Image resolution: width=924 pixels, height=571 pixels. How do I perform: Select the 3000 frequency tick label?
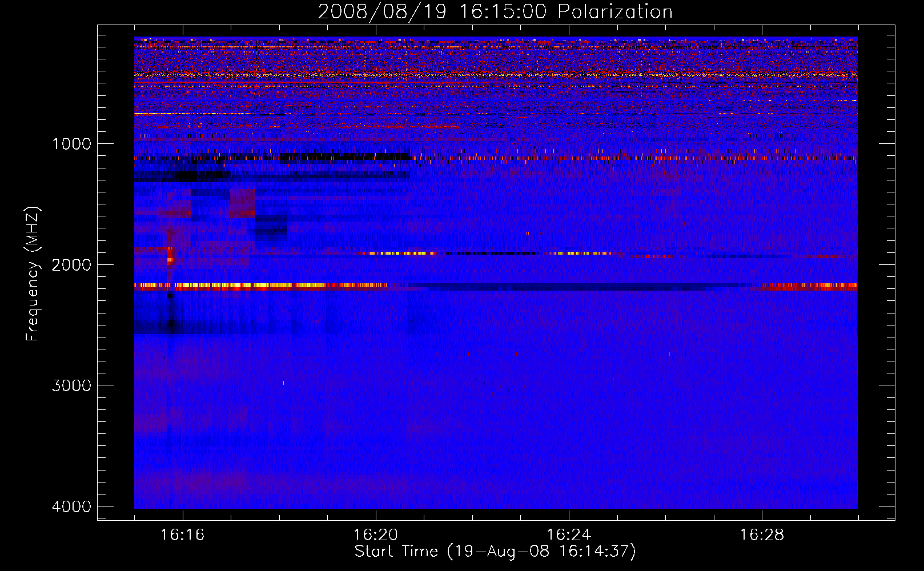point(71,385)
